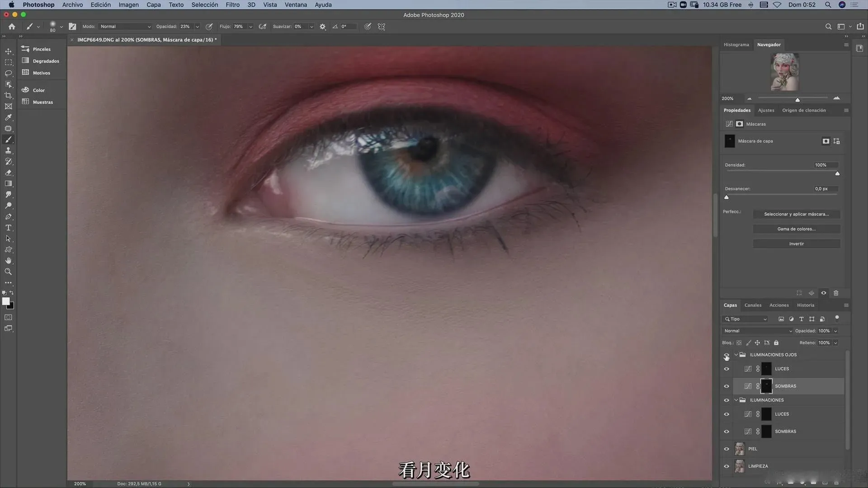The height and width of the screenshot is (488, 868).
Task: Select the Type tool
Action: [x=8, y=228]
